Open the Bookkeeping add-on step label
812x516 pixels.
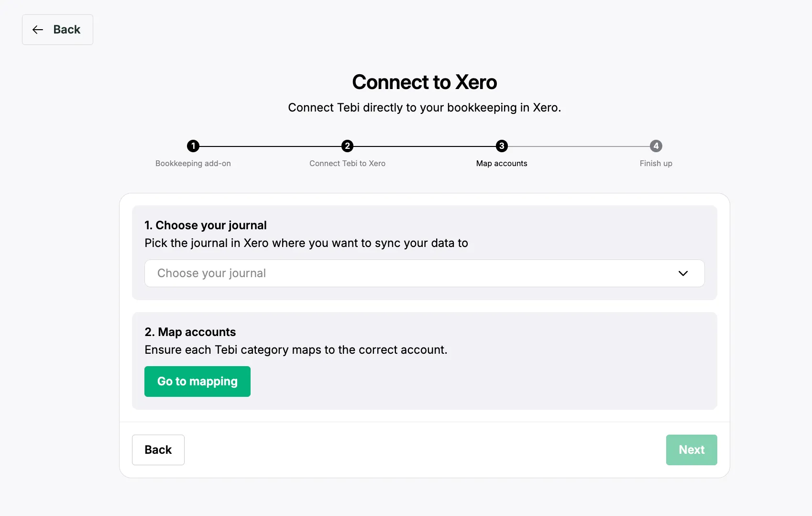[193, 163]
